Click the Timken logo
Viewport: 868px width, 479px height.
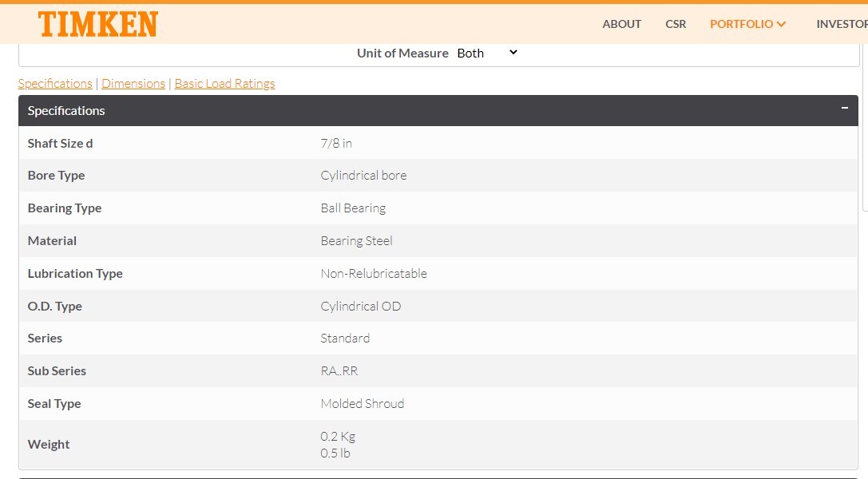(98, 24)
